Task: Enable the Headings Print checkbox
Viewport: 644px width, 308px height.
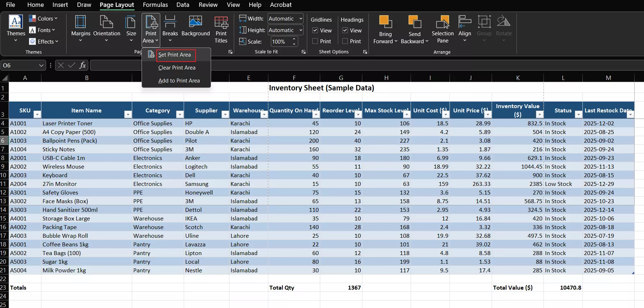Action: (345, 41)
